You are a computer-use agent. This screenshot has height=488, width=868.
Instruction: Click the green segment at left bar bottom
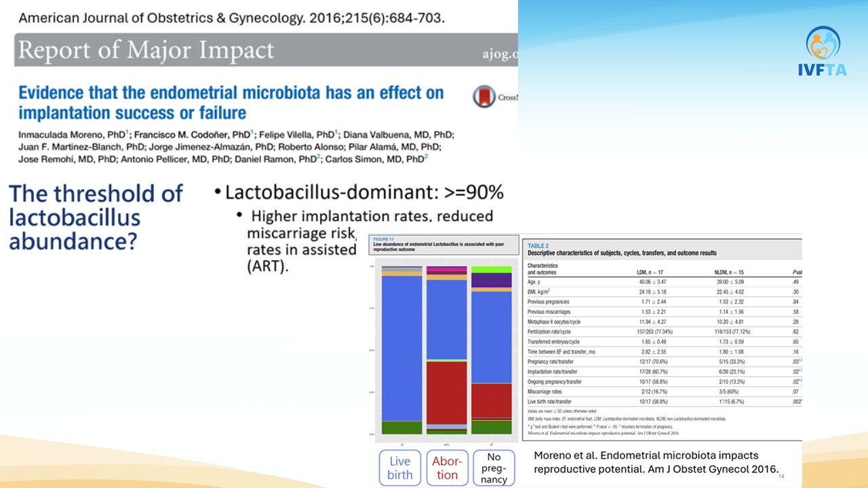tap(401, 428)
